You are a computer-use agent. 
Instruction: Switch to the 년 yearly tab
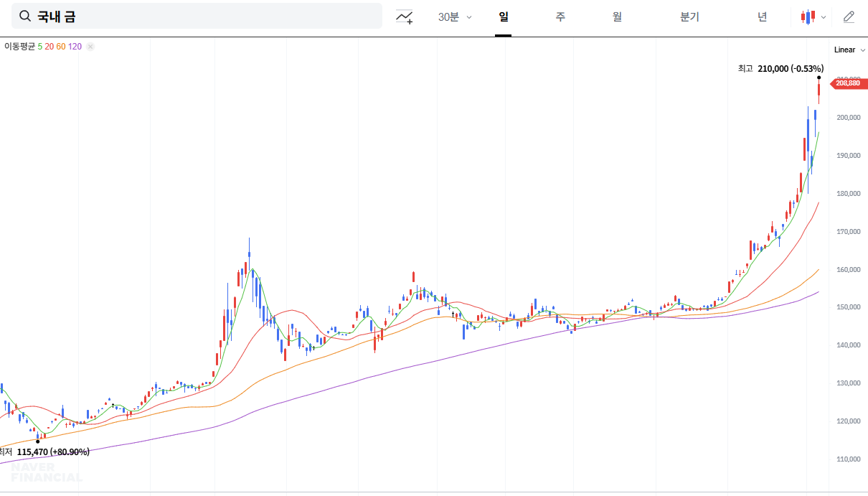click(762, 17)
